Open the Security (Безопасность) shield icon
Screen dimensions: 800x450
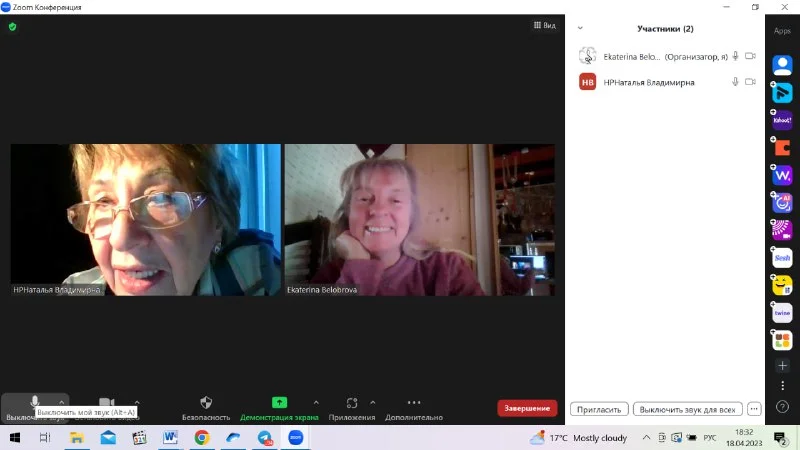click(206, 403)
